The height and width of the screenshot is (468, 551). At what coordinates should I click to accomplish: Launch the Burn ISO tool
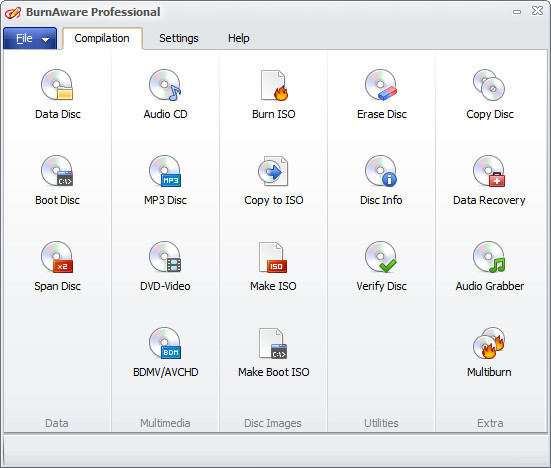(273, 94)
